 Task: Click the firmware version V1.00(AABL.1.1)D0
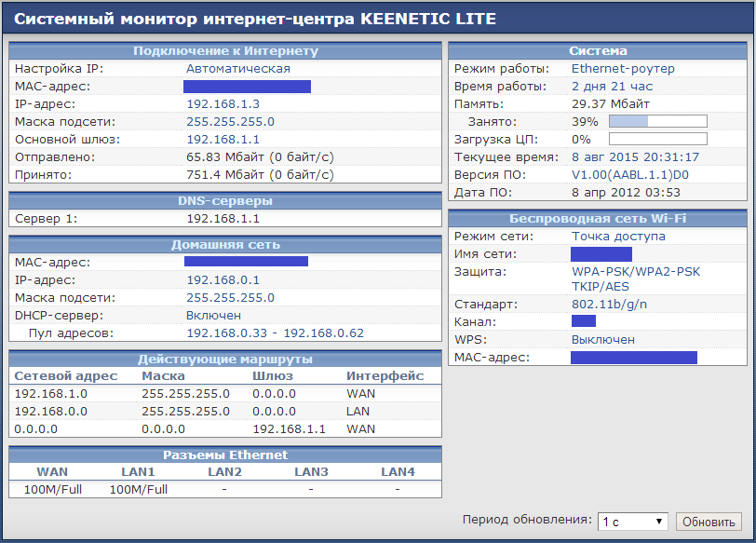tap(629, 174)
